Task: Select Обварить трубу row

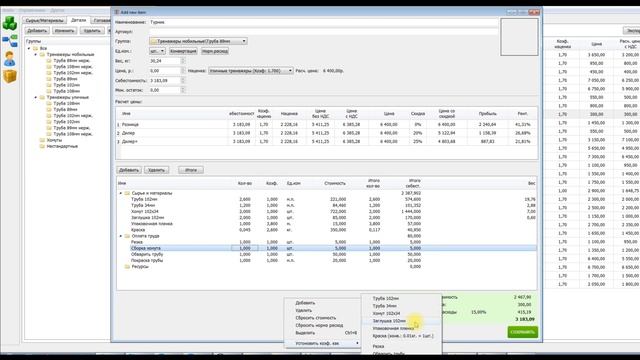Action: (x=327, y=254)
